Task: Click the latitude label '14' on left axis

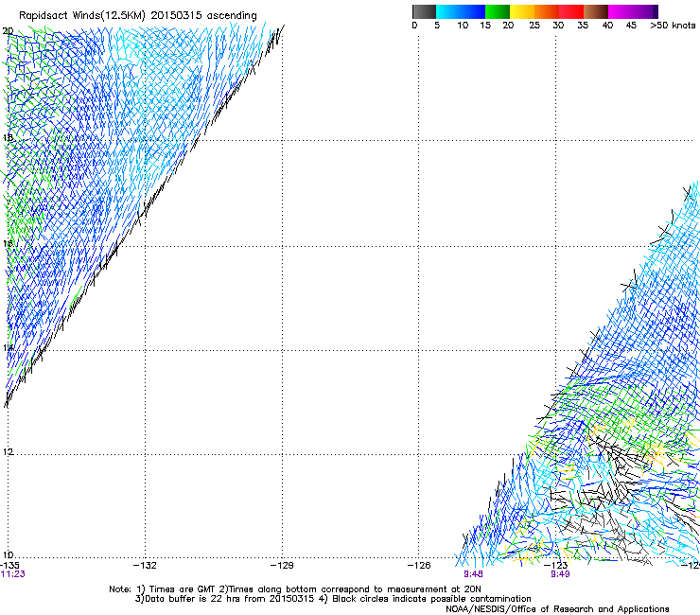Action: [8, 347]
